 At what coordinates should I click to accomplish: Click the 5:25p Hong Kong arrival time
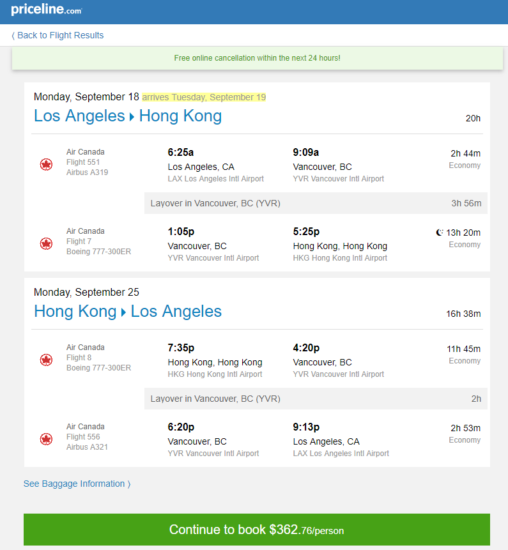[x=306, y=232]
